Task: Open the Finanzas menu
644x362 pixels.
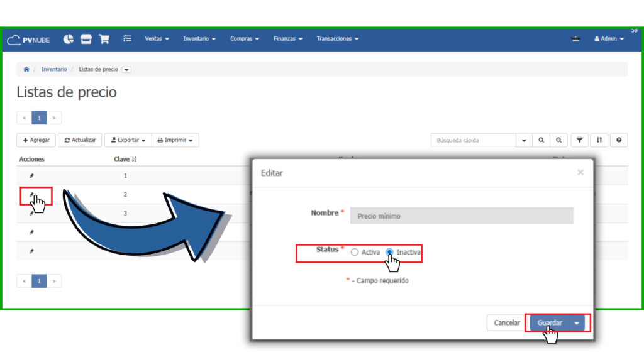Action: pos(287,39)
